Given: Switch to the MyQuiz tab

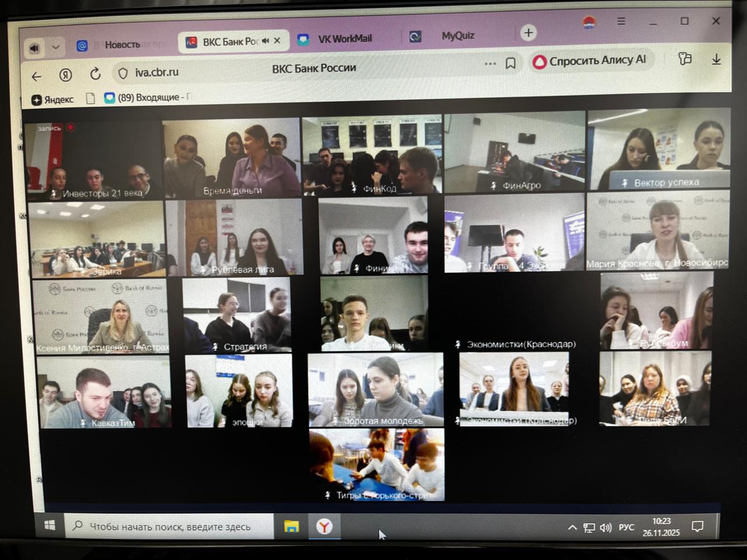Looking at the screenshot, I should click(457, 36).
